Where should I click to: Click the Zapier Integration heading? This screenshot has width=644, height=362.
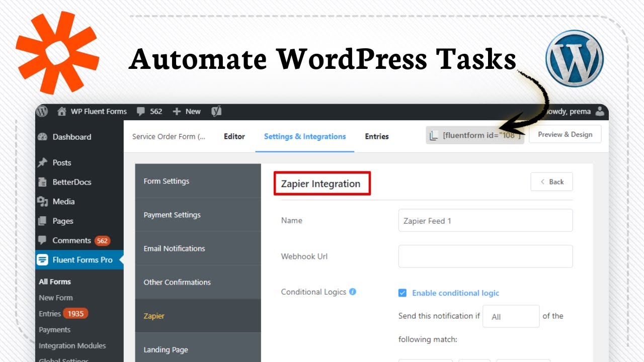(x=320, y=184)
